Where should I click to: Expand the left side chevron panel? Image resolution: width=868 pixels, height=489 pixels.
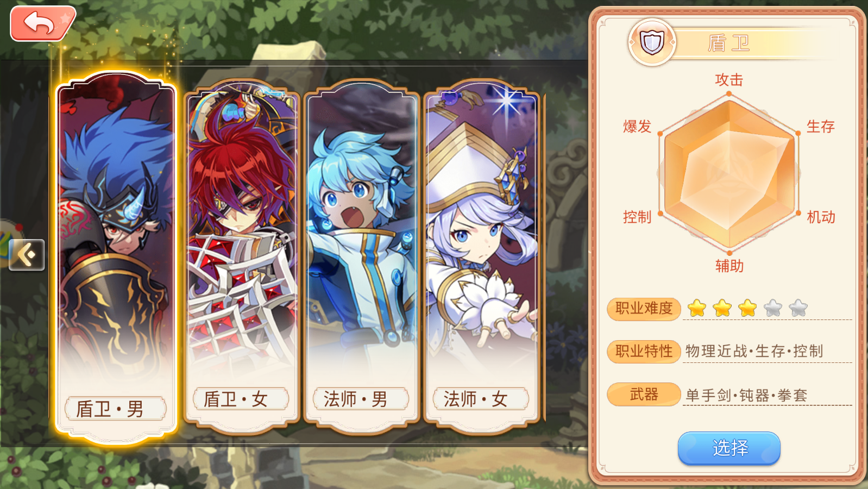tap(27, 254)
